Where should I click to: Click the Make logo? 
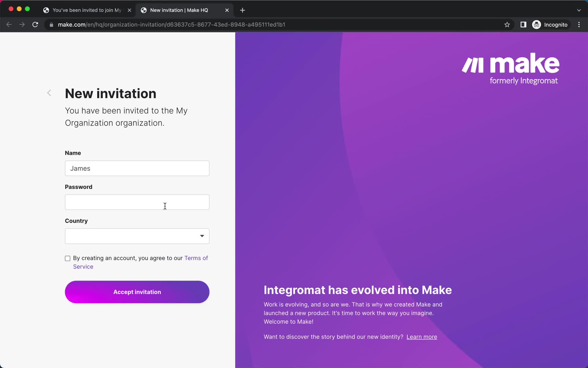pos(511,69)
